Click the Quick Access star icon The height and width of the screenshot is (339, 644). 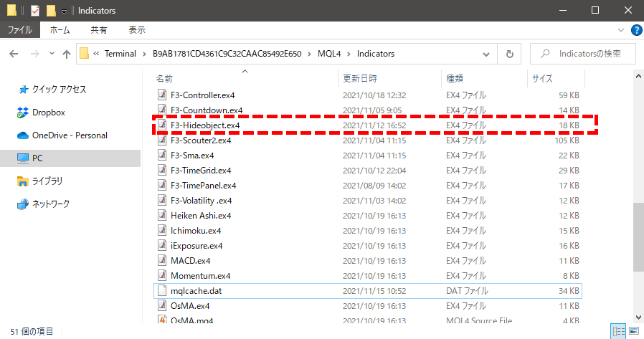point(22,90)
